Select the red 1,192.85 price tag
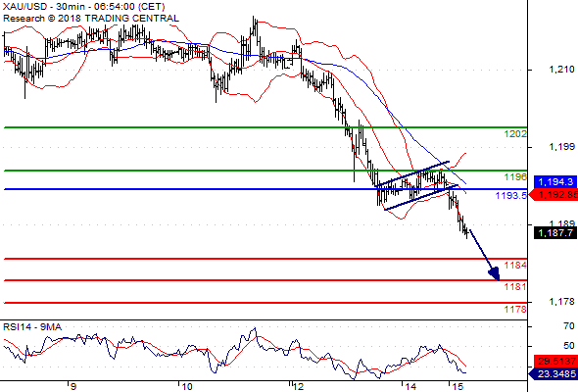This screenshot has height=392, width=578. 554,195
